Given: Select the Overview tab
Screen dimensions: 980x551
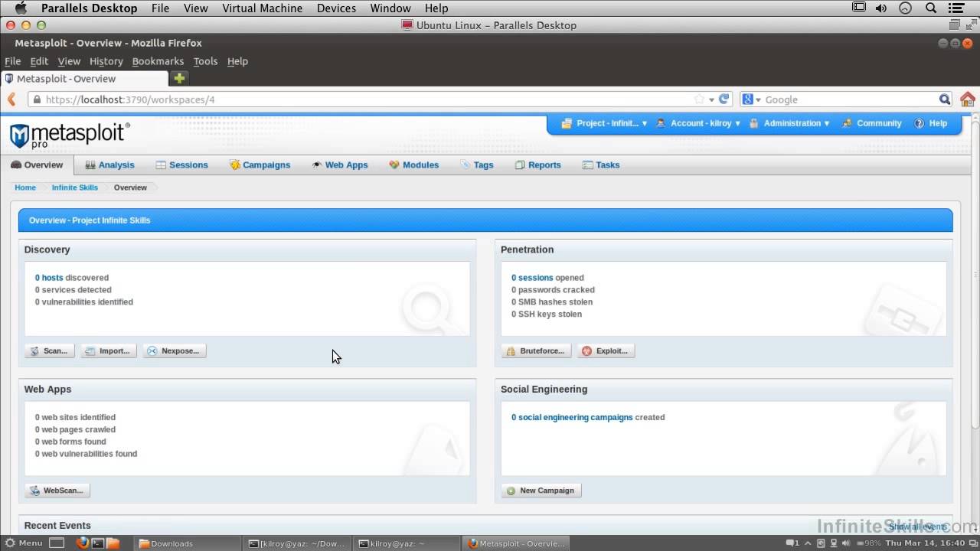Looking at the screenshot, I should tap(37, 165).
